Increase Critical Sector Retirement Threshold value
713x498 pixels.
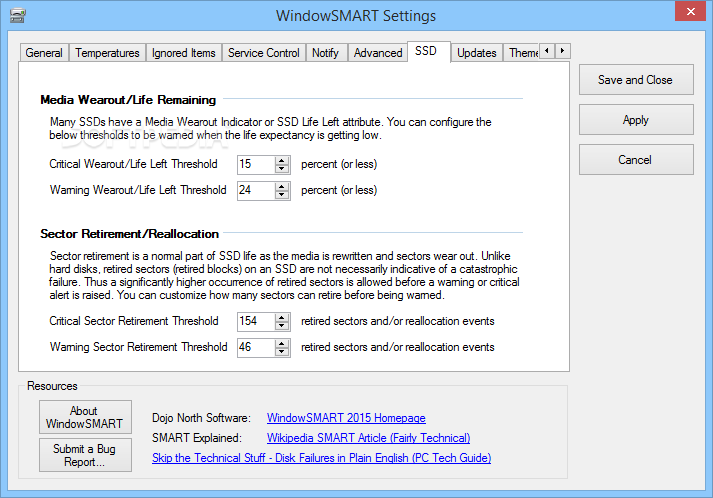282,317
